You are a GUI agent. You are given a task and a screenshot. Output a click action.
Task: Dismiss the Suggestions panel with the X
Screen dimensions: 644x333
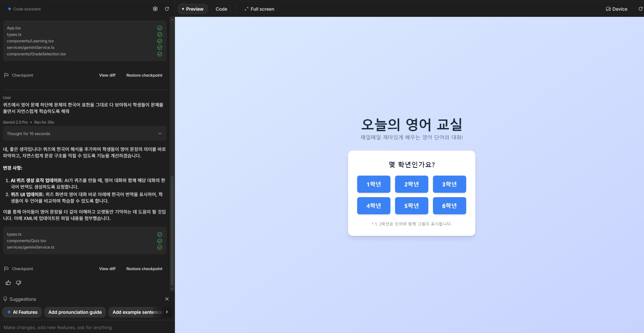(x=167, y=299)
